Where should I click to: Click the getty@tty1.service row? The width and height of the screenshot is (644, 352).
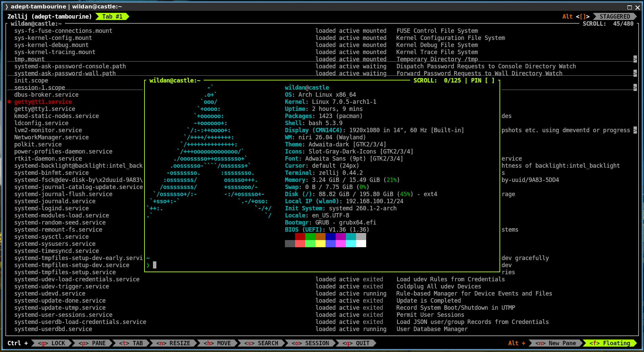click(45, 109)
